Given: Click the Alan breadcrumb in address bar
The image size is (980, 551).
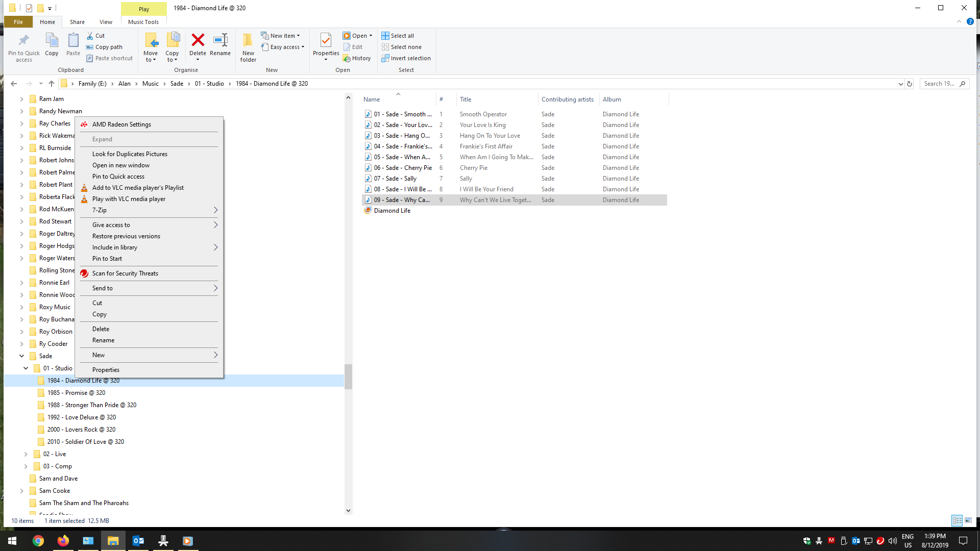Looking at the screenshot, I should 125,84.
